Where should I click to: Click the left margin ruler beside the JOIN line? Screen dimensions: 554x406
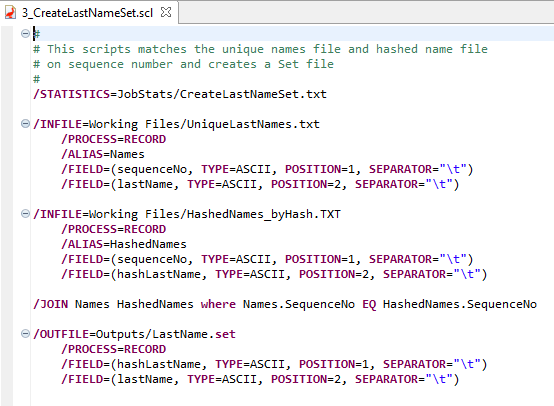[7, 304]
